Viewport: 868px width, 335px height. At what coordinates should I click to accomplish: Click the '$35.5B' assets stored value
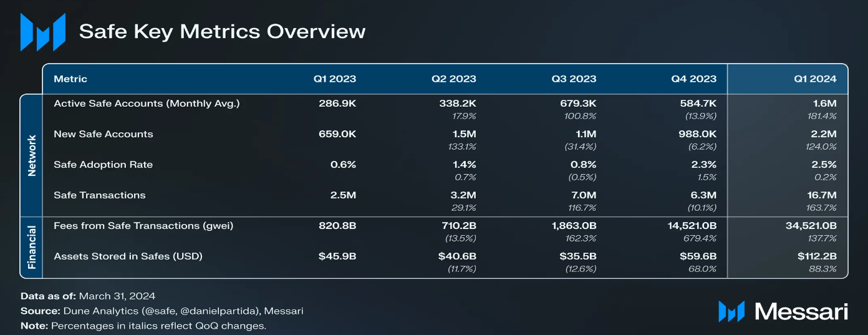tap(577, 256)
